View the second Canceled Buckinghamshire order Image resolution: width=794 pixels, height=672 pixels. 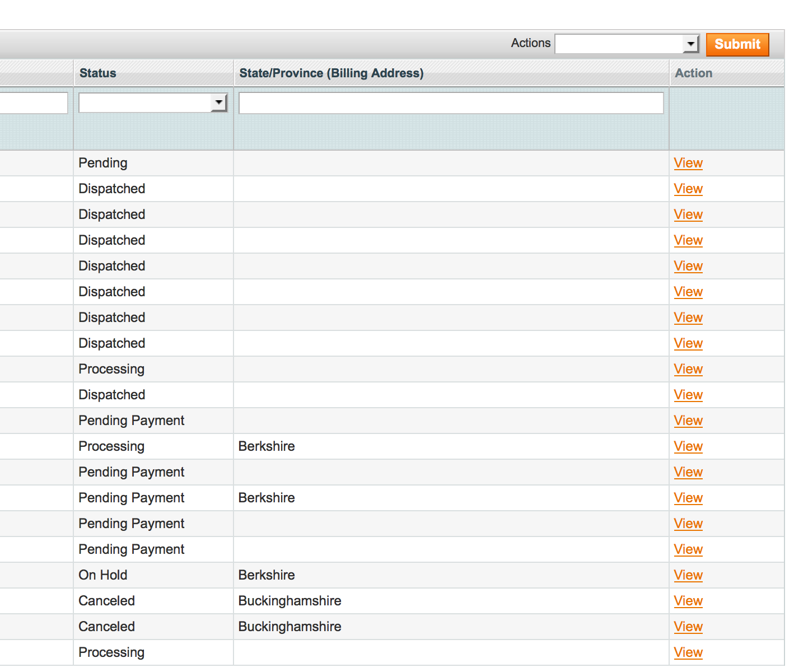tap(688, 626)
